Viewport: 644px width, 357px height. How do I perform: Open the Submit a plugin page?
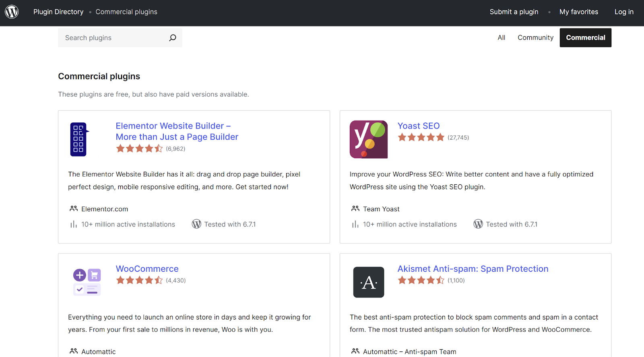(x=514, y=12)
